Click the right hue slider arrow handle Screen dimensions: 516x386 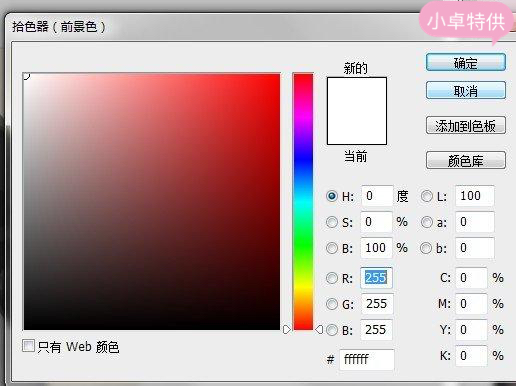click(x=319, y=330)
